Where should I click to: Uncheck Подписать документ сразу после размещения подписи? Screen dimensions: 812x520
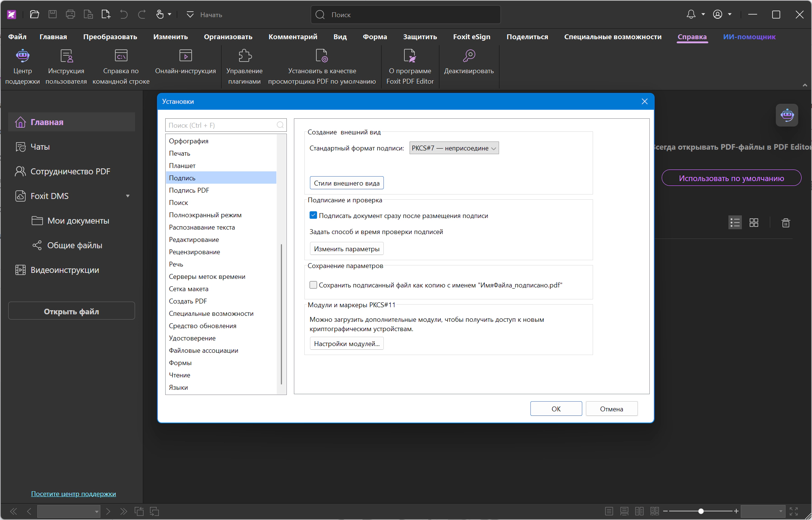coord(313,215)
